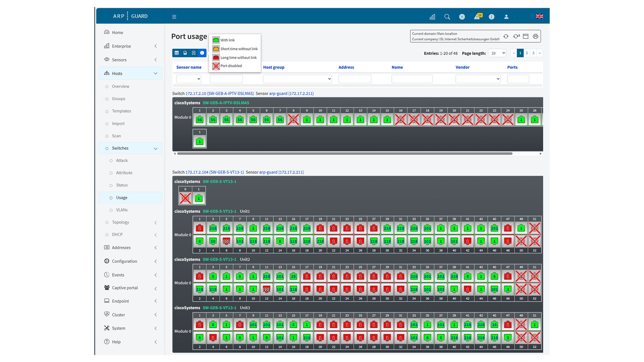The image size is (644, 362).
Task: Click the UK flag language selector
Action: point(539,16)
